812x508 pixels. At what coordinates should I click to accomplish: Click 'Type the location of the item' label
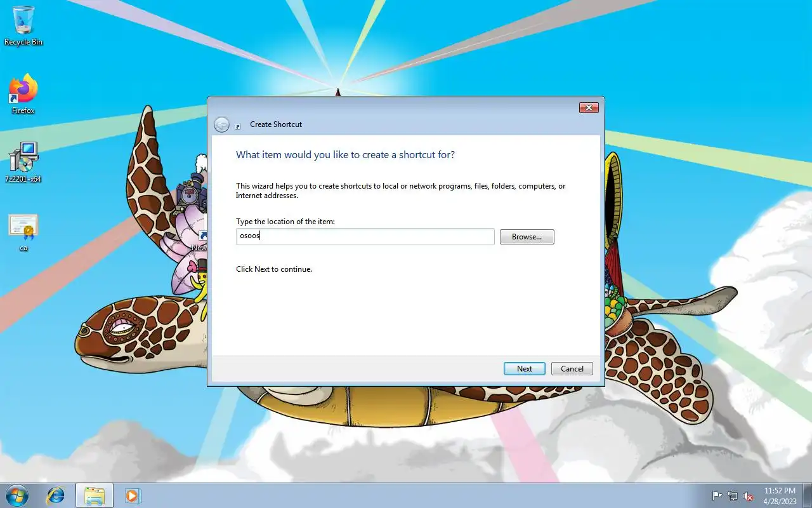[x=285, y=222]
